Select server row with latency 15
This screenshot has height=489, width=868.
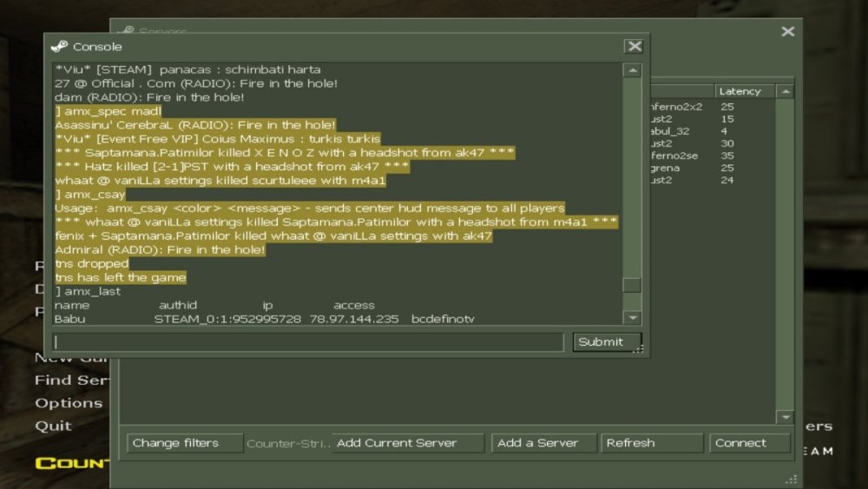tap(713, 119)
